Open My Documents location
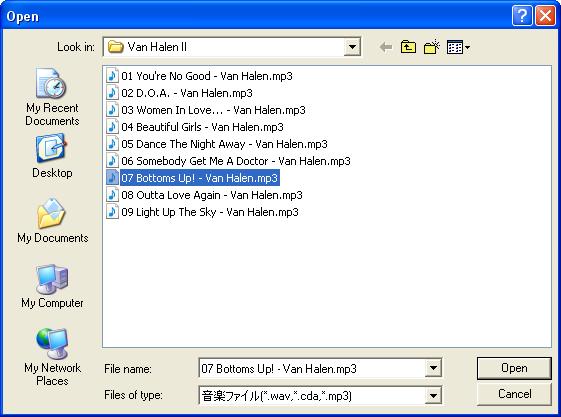 click(x=52, y=221)
